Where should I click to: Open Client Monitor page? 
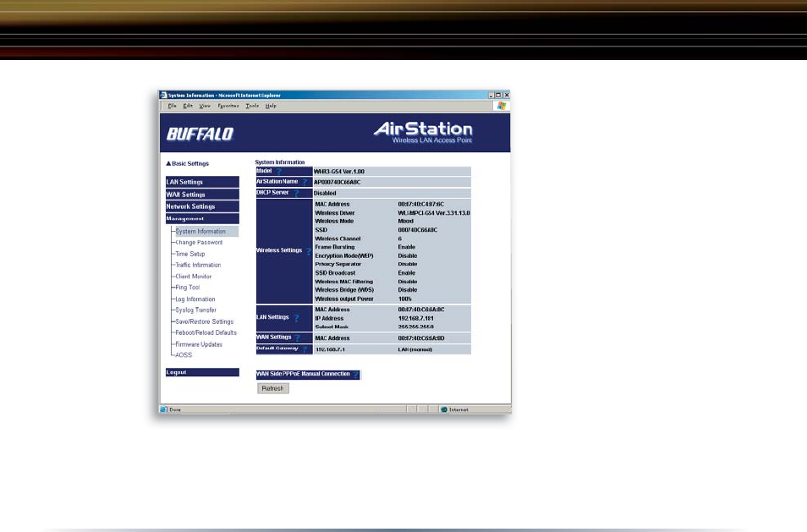click(194, 277)
